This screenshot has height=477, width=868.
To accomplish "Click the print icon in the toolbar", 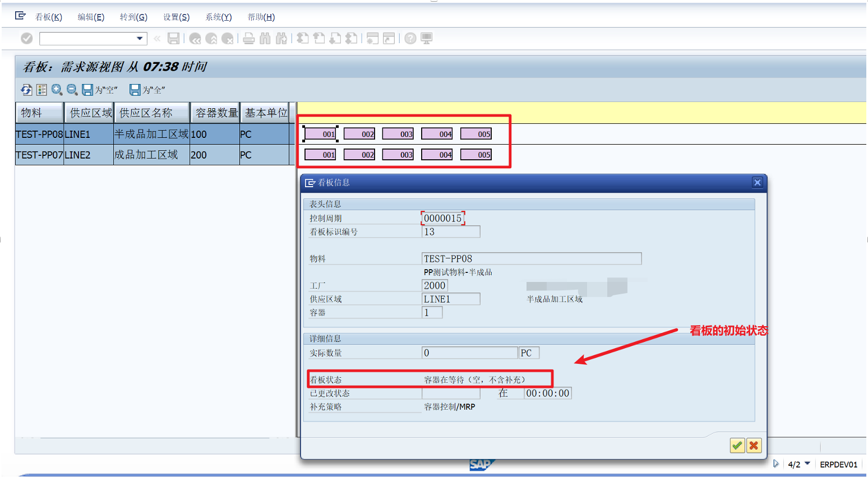I will point(249,38).
